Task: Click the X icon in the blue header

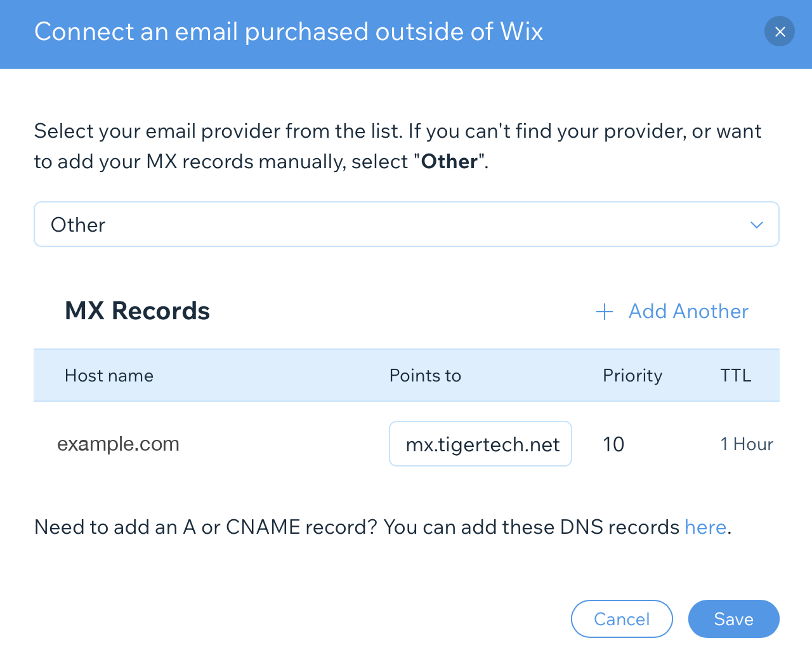Action: tap(779, 31)
